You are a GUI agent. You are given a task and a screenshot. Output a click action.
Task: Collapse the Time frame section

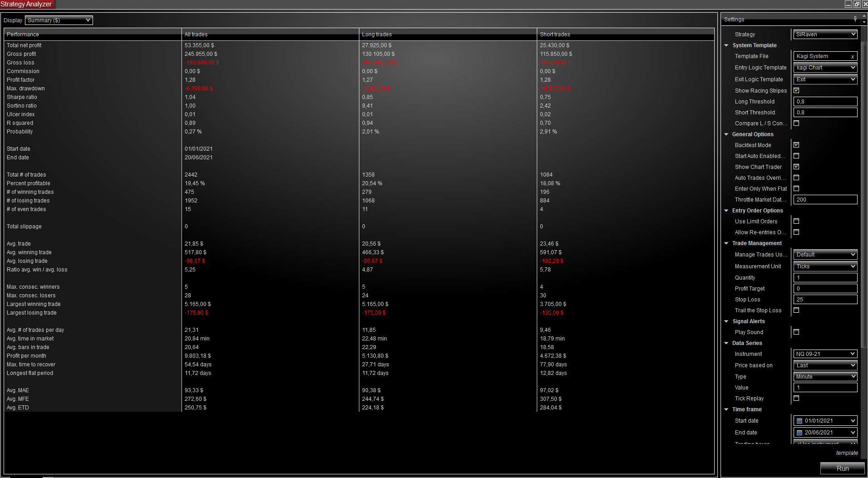point(726,409)
